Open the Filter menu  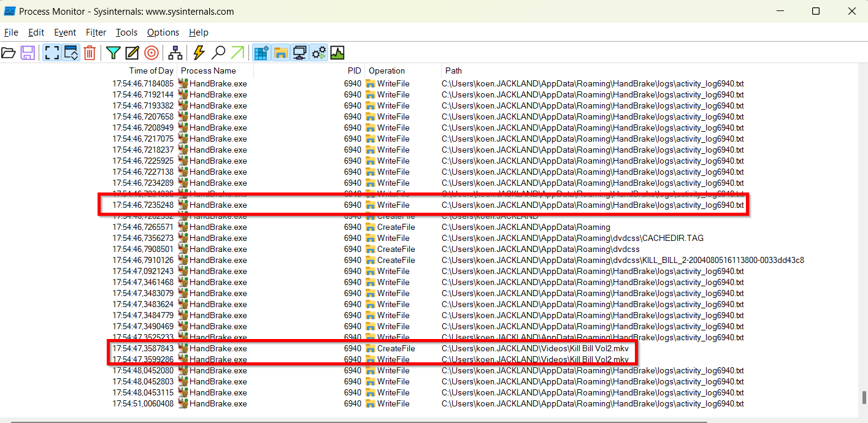pyautogui.click(x=96, y=32)
